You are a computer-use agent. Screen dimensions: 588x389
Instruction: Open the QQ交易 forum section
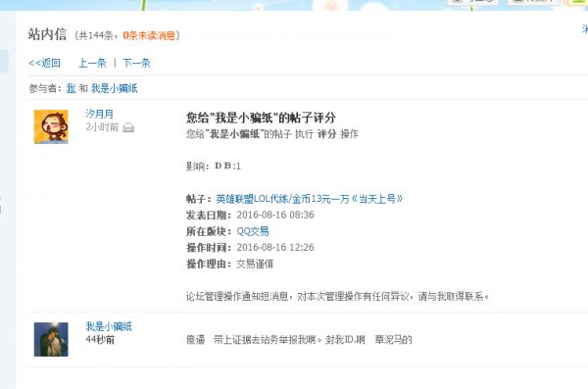click(253, 231)
